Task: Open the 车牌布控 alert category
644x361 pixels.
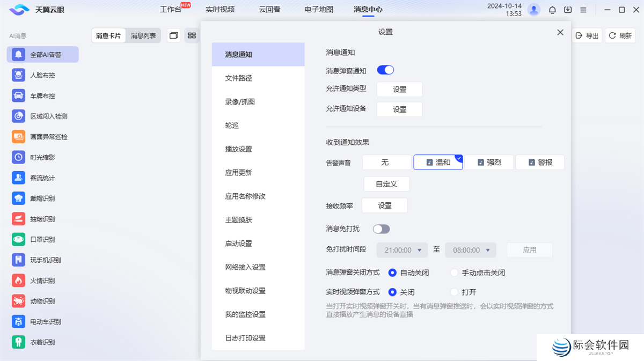Action: tap(18, 95)
